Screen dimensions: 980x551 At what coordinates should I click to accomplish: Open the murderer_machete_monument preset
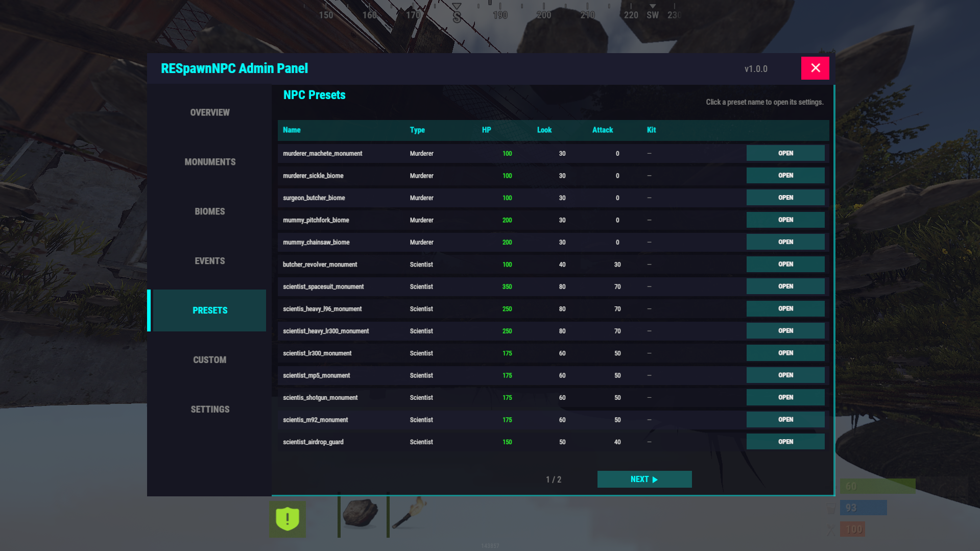click(785, 153)
